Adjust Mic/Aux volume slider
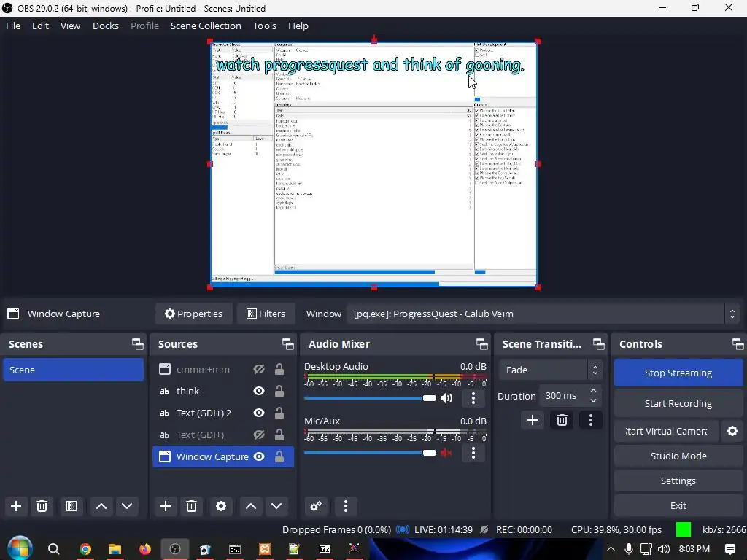Viewport: 747px width, 560px height. coord(370,453)
